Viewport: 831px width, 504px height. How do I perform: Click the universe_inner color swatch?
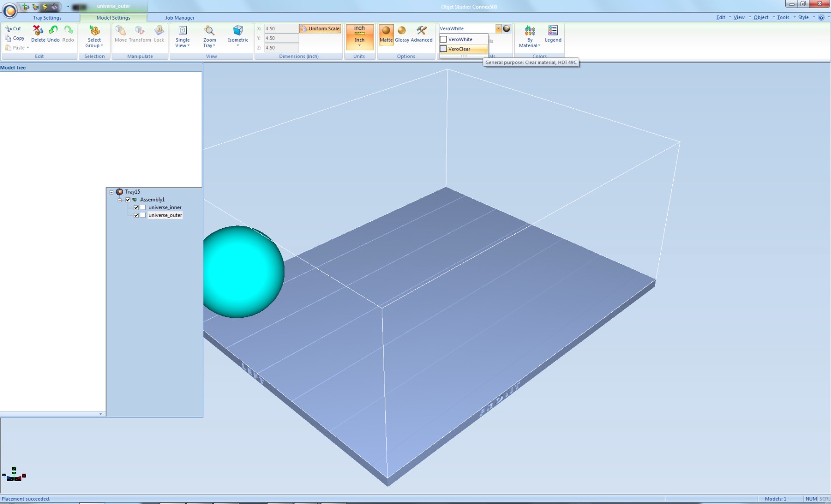pos(143,208)
